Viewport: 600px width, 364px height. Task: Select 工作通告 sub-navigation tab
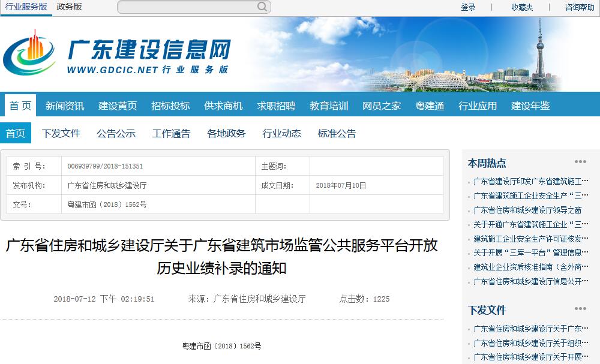172,134
